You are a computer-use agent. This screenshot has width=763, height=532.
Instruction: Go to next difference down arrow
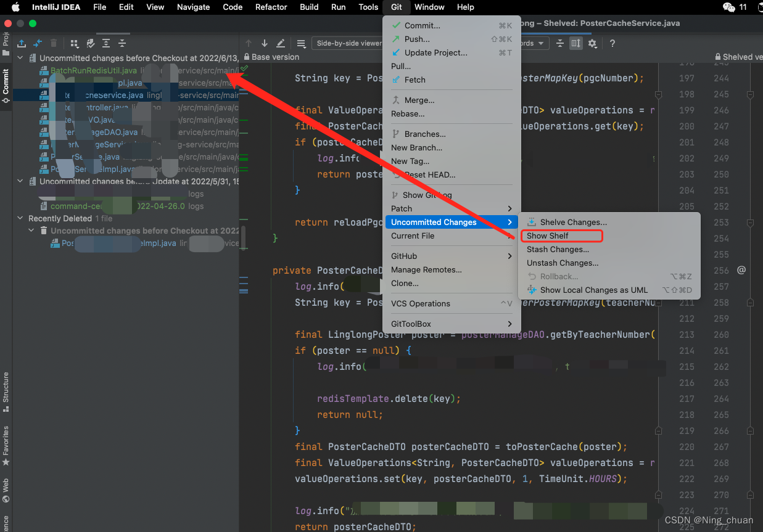[265, 43]
